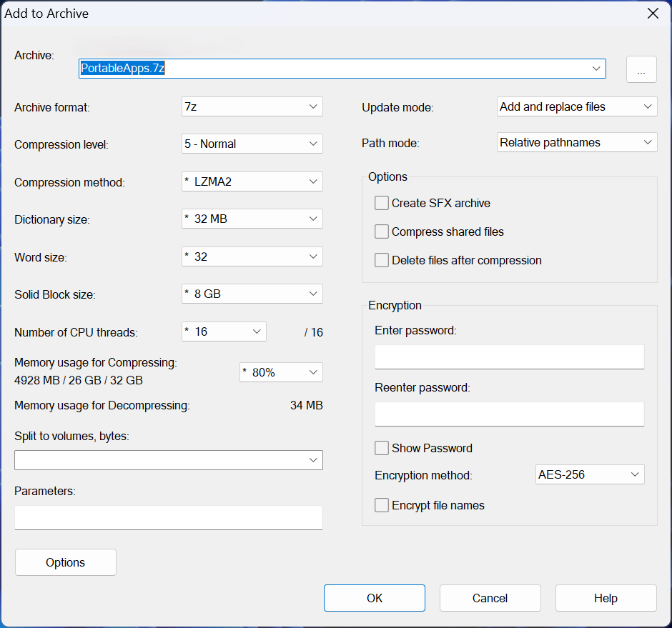Open the Archive format dropdown

[x=252, y=106]
